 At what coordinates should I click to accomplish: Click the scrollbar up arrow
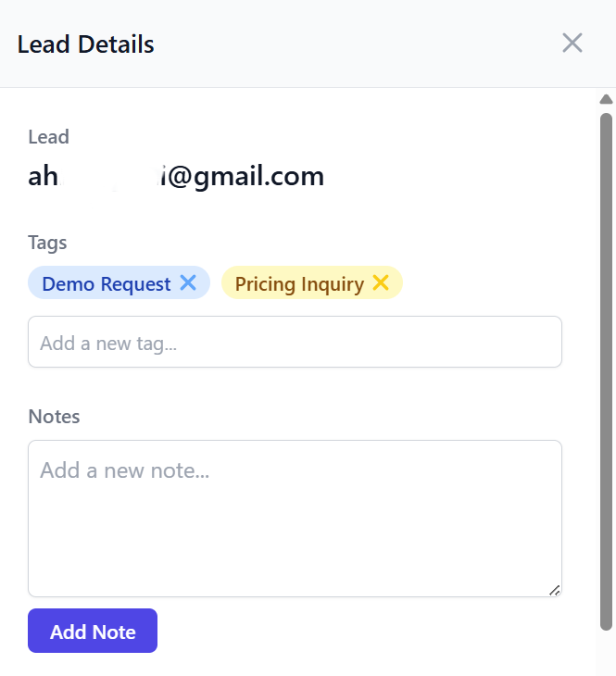[x=607, y=99]
